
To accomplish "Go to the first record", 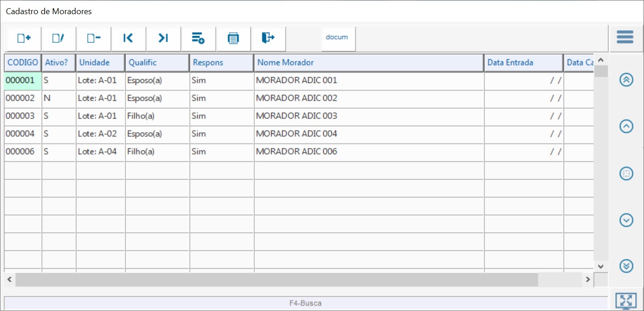I will 128,38.
